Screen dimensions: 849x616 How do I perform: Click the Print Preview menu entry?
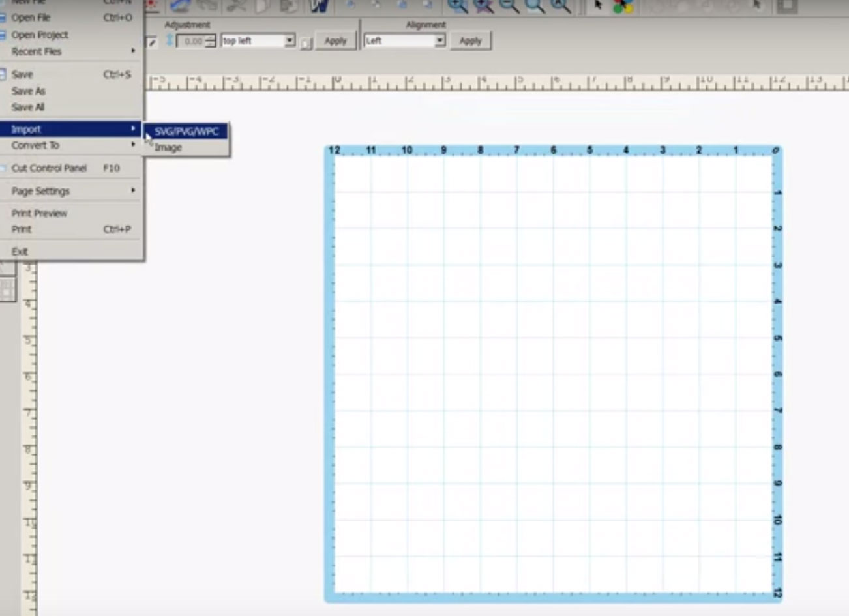[x=39, y=213]
